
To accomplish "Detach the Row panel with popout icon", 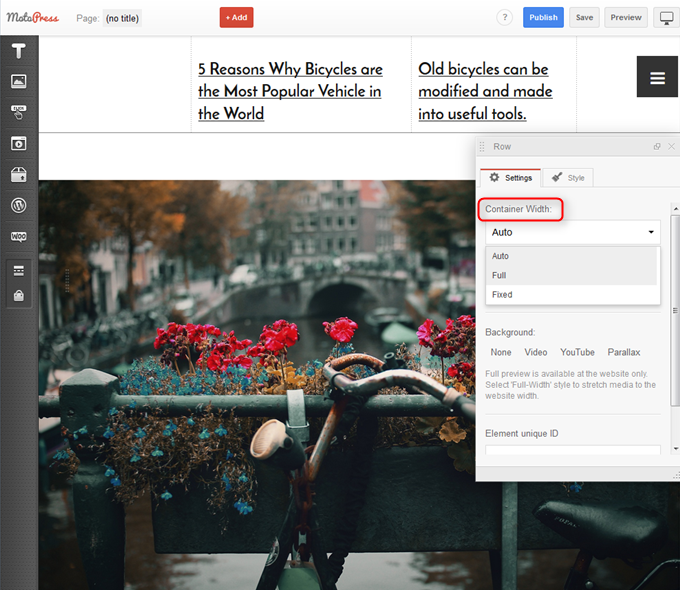I will (657, 147).
